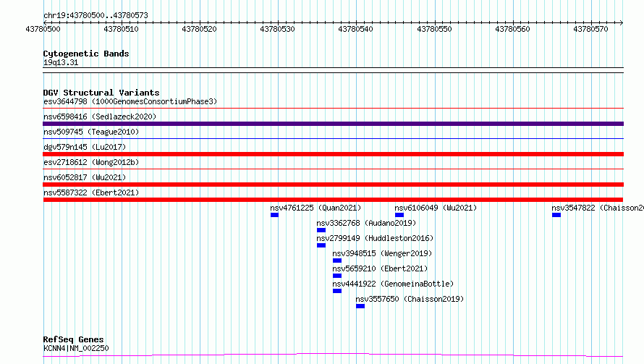Click the nsv3557650 (Chaisson2019) label

pyautogui.click(x=410, y=299)
